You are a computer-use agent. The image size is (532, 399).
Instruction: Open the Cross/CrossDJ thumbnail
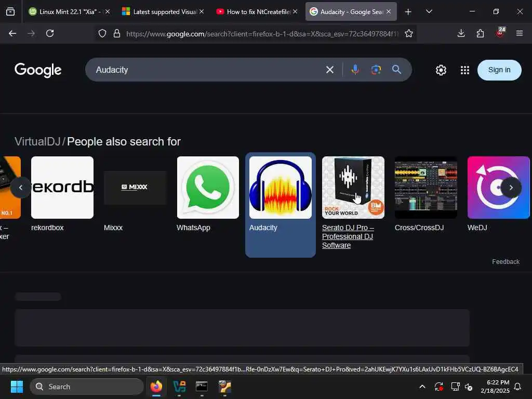tap(426, 187)
